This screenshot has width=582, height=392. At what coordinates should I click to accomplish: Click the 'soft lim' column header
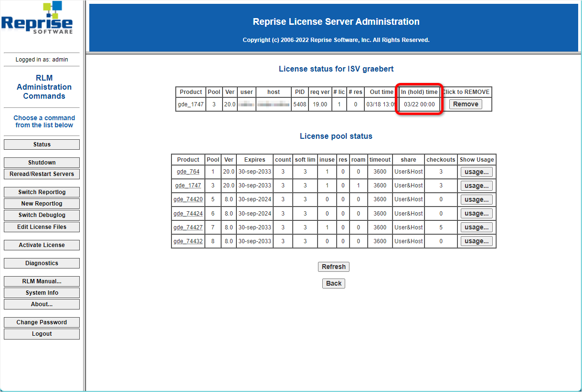[305, 160]
